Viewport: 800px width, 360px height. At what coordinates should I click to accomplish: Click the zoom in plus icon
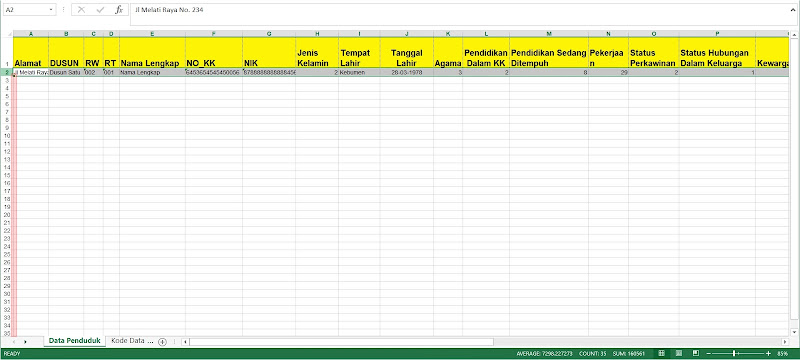tap(768, 353)
